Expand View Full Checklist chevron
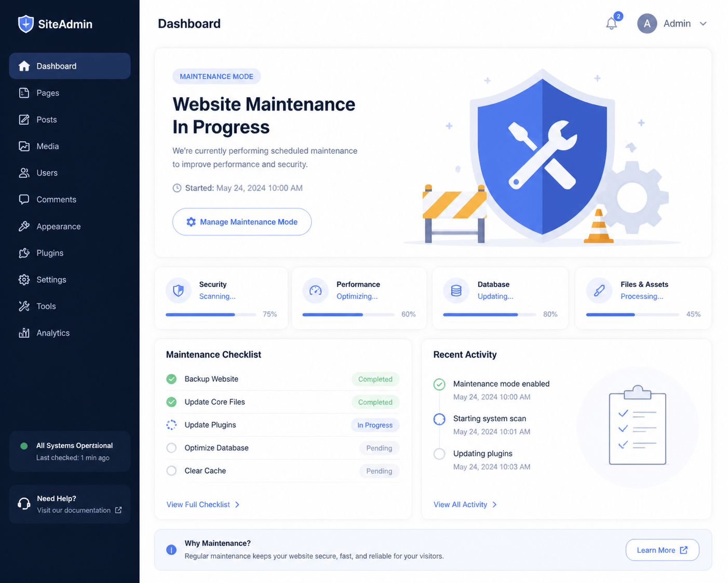Viewport: 728px width, 583px height. click(x=237, y=505)
